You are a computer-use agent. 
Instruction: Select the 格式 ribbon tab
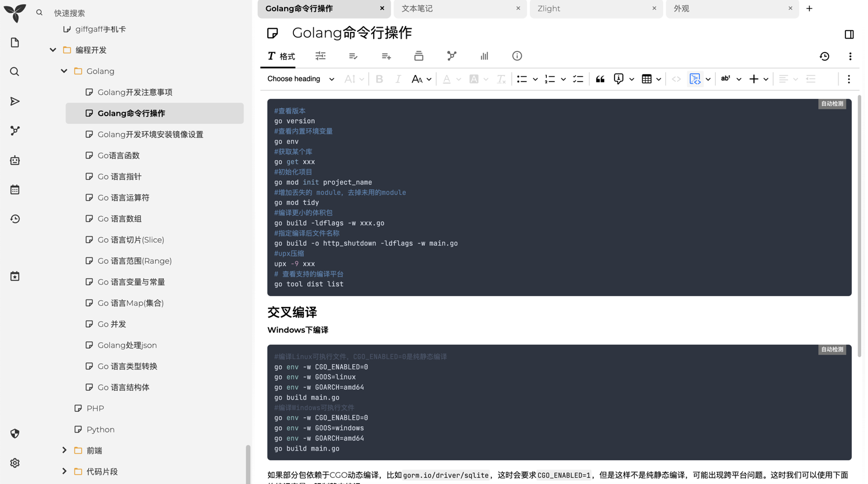pyautogui.click(x=281, y=56)
